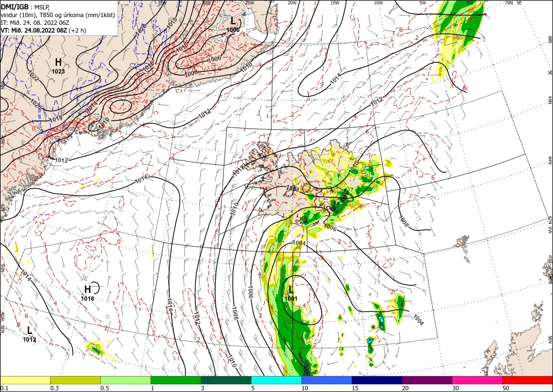Click the 10W longitude label

(378, 3)
